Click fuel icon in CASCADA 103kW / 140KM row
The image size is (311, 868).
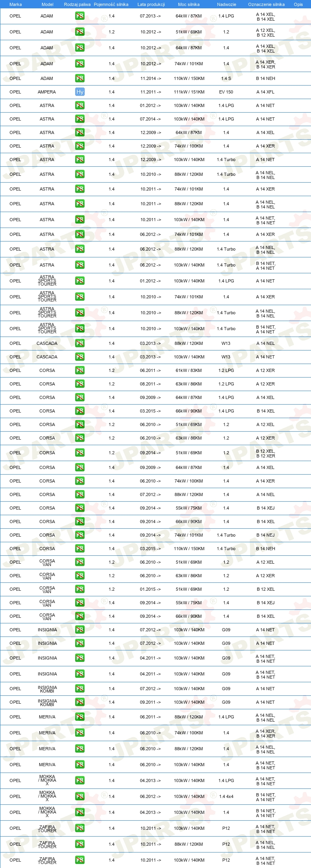coord(80,357)
